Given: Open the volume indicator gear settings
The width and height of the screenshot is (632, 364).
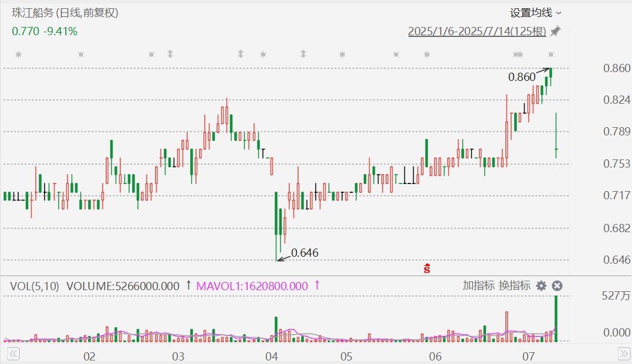Looking at the screenshot, I should (541, 285).
